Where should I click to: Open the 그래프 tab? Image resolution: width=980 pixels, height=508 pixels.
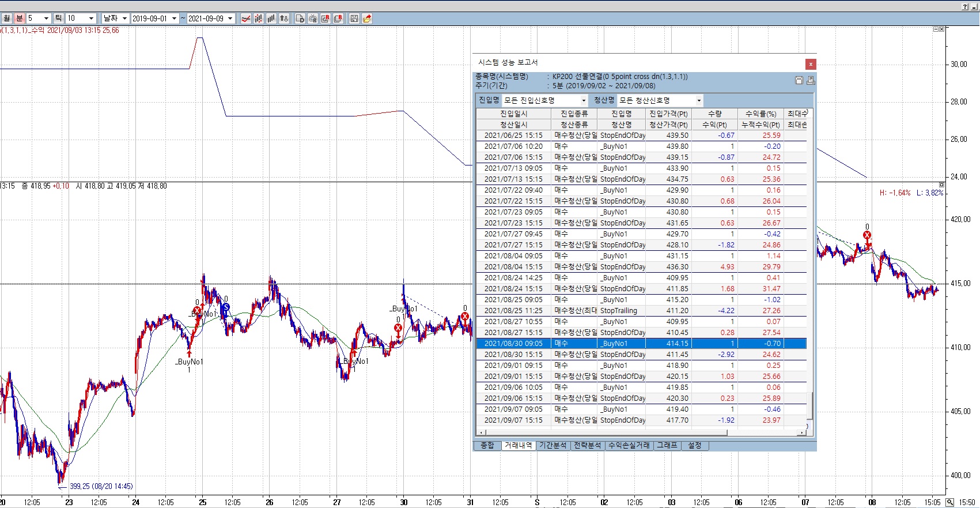[x=667, y=445]
